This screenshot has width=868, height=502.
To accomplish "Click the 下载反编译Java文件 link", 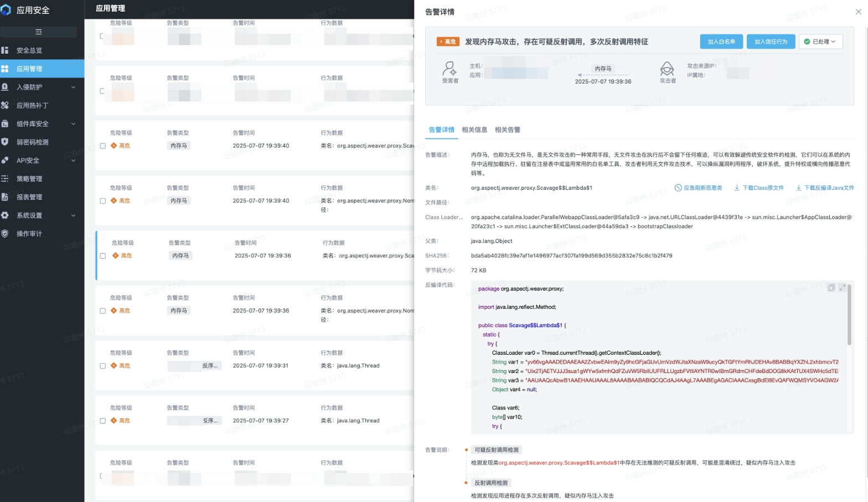I will [825, 188].
